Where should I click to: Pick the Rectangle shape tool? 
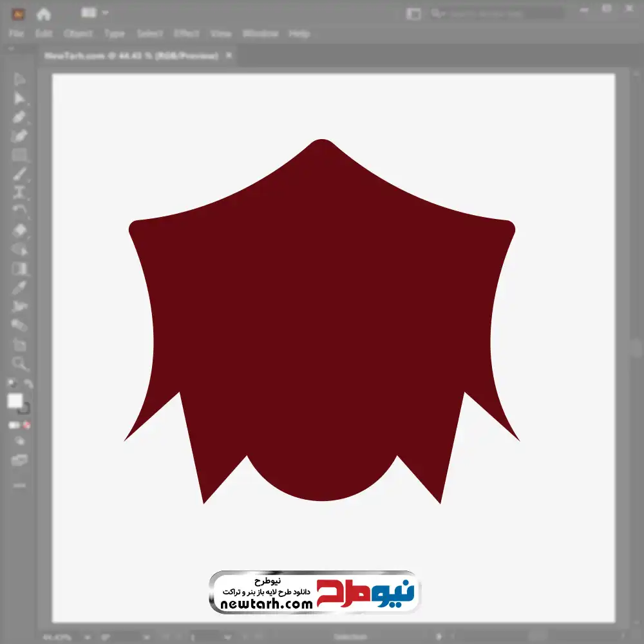pyautogui.click(x=19, y=155)
